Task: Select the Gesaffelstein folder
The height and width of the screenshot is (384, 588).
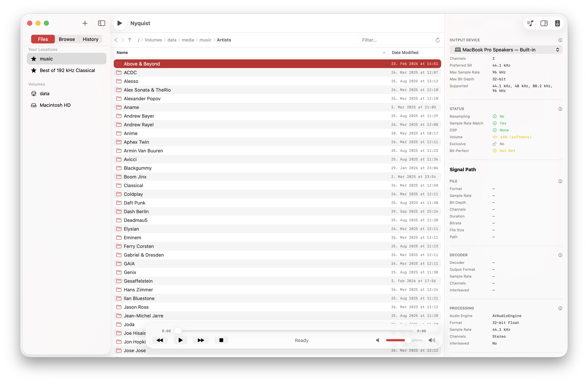Action: [277, 281]
